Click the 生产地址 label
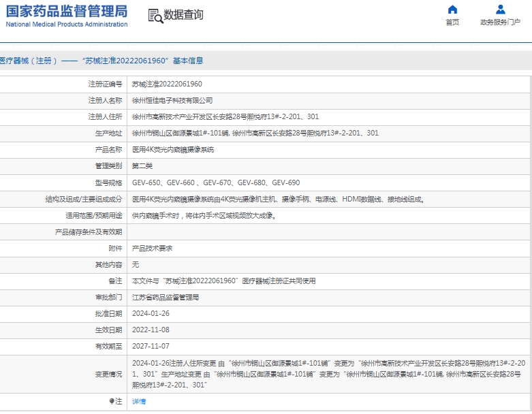Image resolution: width=532 pixels, height=414 pixels. pyautogui.click(x=108, y=133)
